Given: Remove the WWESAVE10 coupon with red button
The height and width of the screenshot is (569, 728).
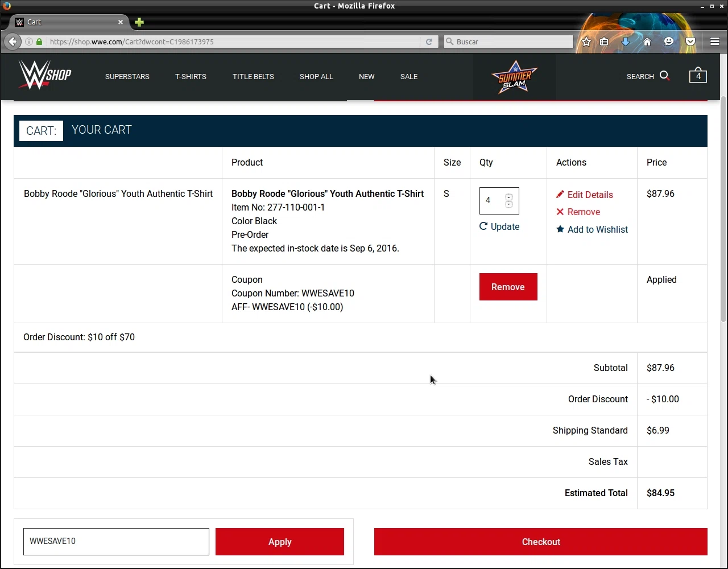Looking at the screenshot, I should (x=508, y=287).
